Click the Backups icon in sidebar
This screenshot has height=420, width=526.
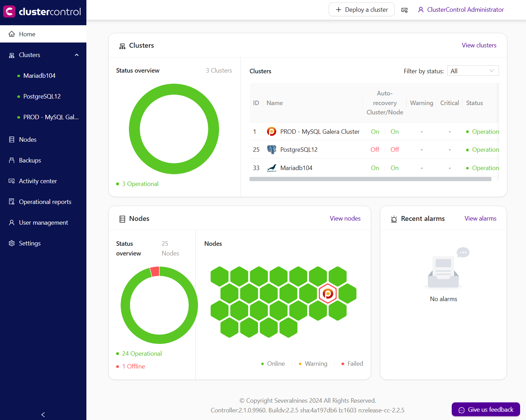12,160
